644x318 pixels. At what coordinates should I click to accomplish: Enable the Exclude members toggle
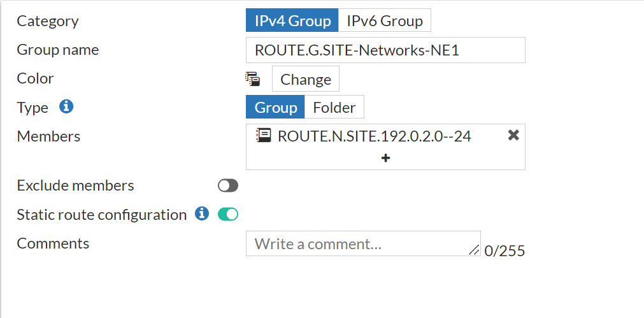(227, 185)
